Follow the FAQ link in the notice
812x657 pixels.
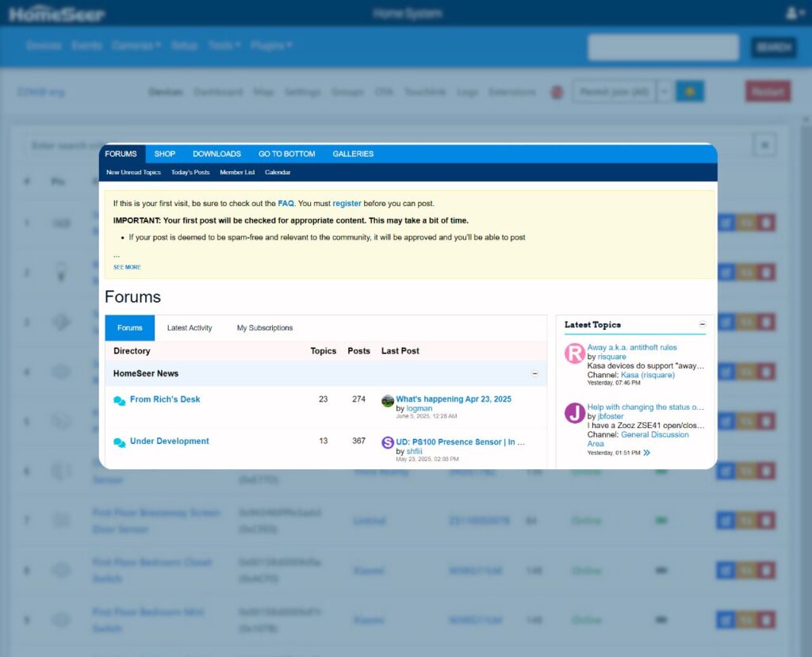[285, 204]
